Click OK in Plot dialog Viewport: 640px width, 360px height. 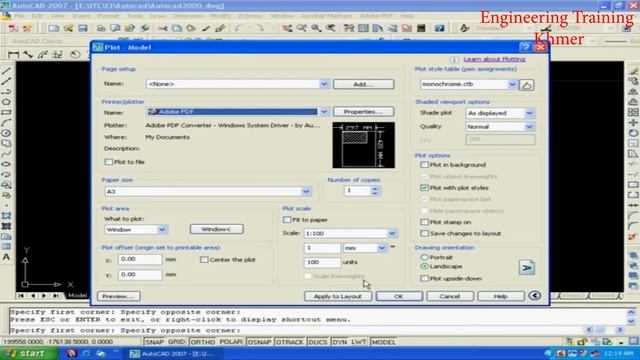click(x=399, y=296)
